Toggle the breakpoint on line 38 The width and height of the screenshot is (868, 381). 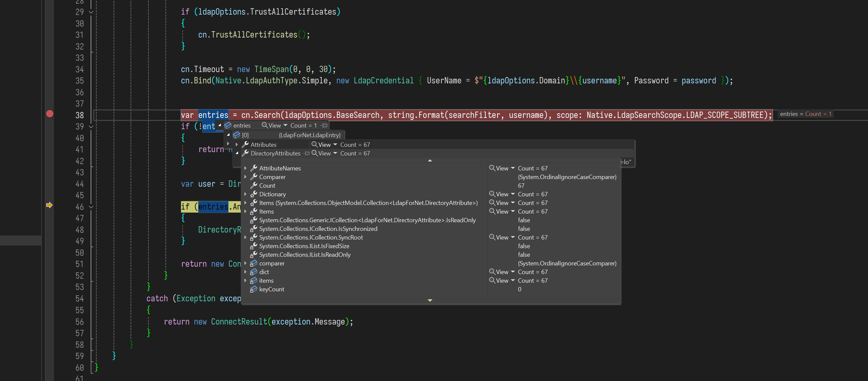coord(49,114)
